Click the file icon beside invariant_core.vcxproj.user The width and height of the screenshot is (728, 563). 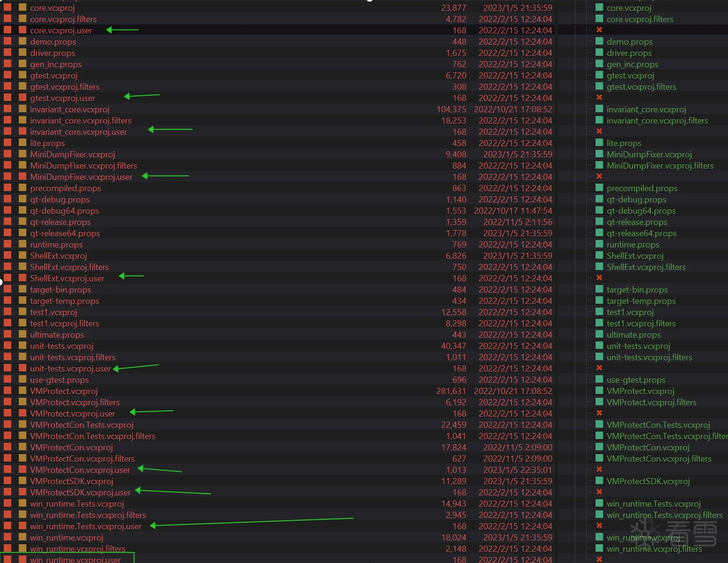tap(23, 131)
